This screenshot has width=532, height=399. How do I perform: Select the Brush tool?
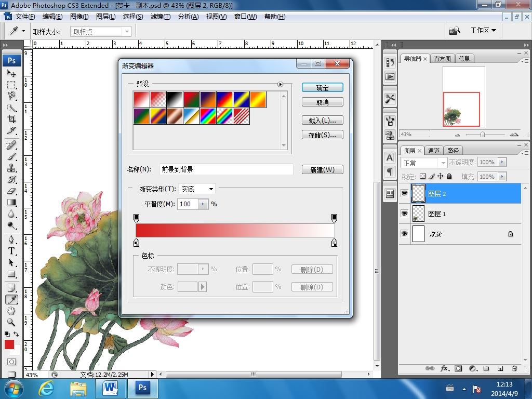[x=11, y=157]
